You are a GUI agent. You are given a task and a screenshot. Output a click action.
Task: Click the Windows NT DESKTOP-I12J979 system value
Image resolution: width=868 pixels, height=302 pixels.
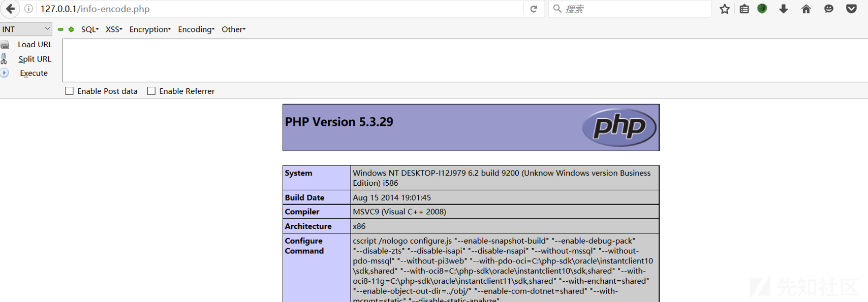(x=502, y=178)
